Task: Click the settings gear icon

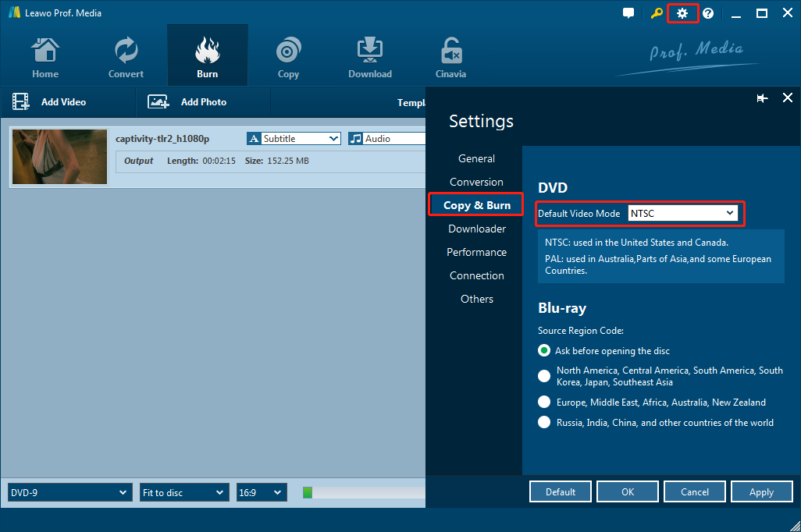Action: coord(682,13)
